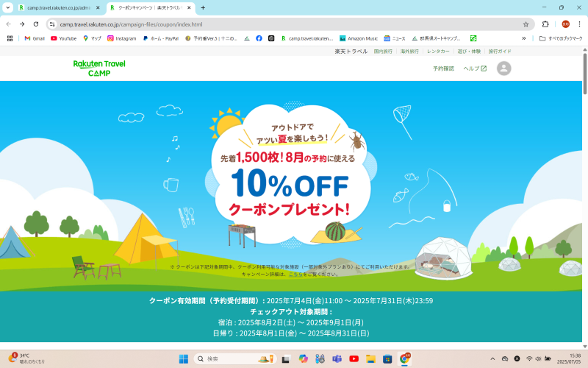Expand the tab search dropdown arrow
The image size is (588, 368).
8,7
